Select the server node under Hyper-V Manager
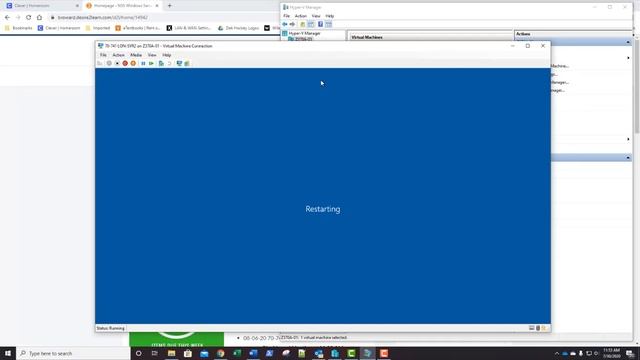 (300, 39)
